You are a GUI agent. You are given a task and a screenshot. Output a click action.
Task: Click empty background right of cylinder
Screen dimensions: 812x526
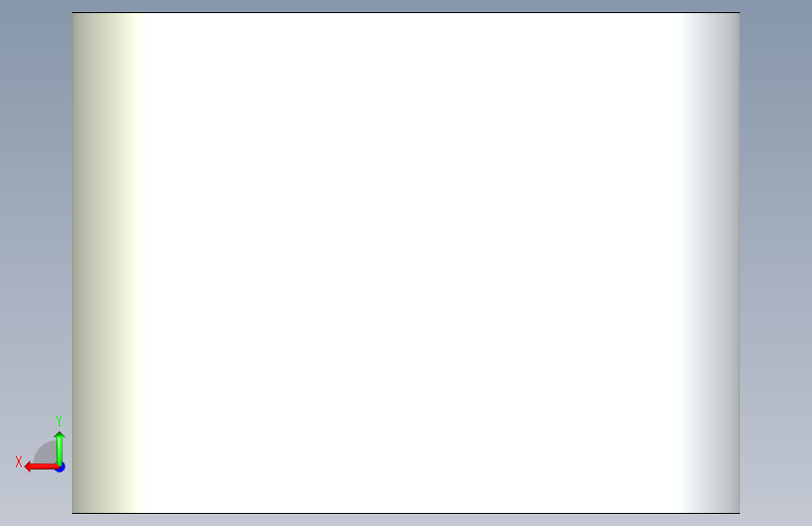(775, 262)
